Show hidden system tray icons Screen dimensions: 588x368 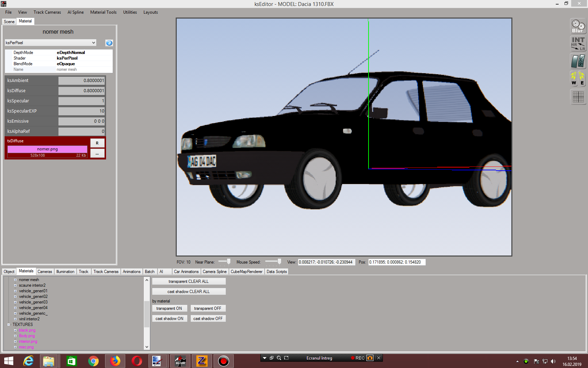coord(517,361)
